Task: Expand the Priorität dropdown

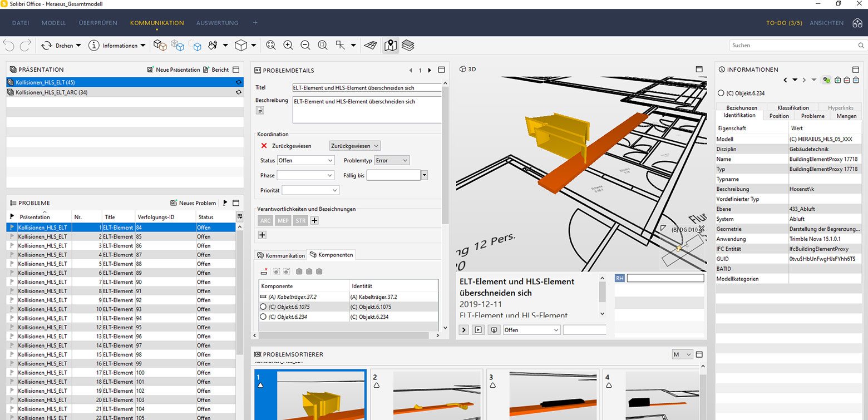Action: pos(310,190)
